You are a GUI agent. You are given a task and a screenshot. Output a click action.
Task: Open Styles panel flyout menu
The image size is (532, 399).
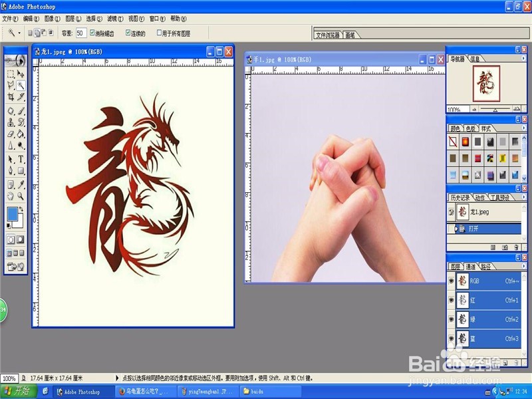pos(523,128)
